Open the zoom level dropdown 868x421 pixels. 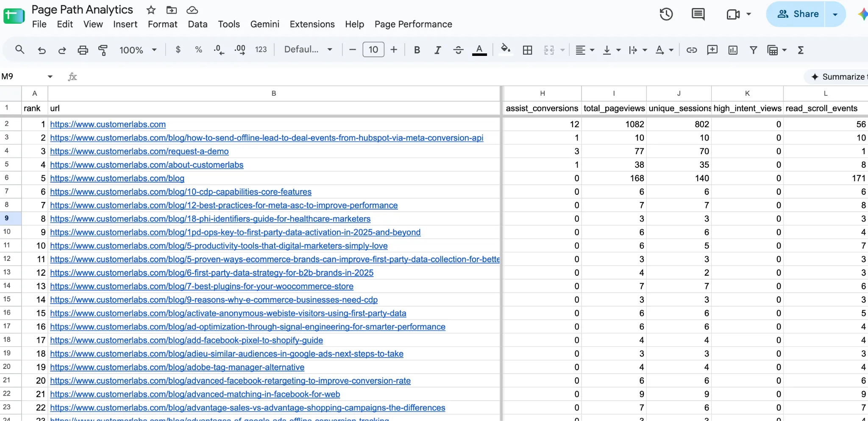pos(138,50)
